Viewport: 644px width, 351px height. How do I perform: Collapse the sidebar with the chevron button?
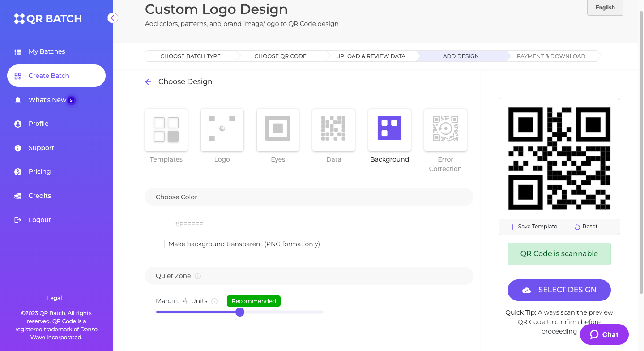click(113, 18)
